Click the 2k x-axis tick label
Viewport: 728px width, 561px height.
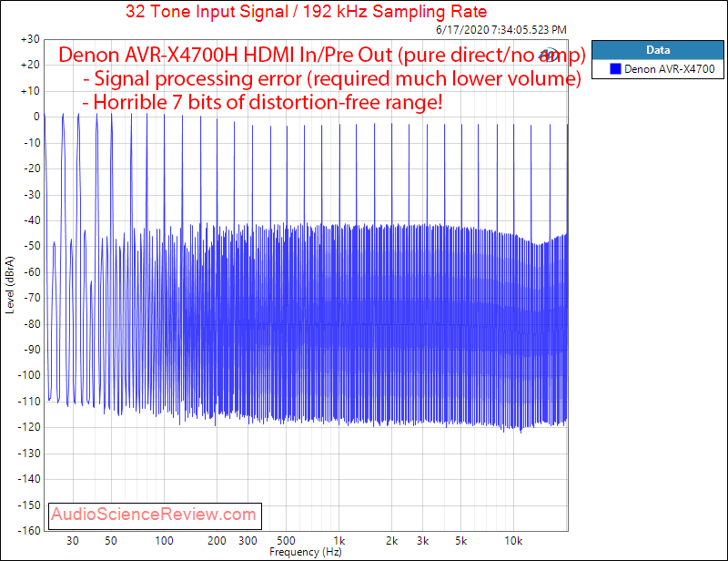point(392,541)
